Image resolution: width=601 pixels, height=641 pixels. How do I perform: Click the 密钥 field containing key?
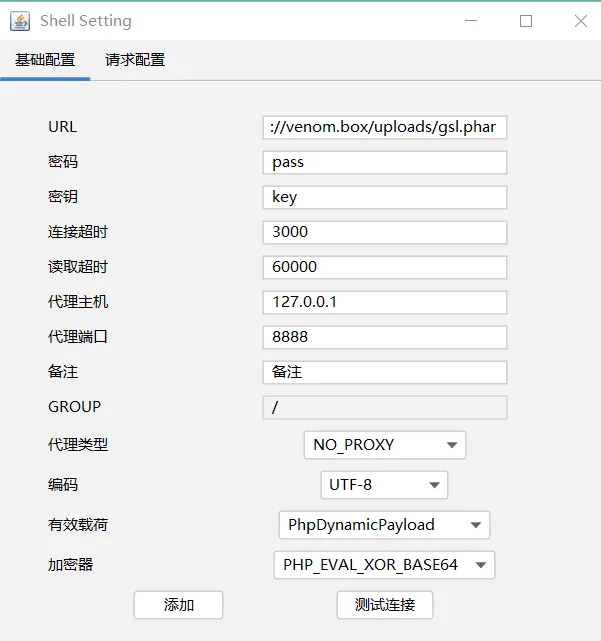coord(385,197)
